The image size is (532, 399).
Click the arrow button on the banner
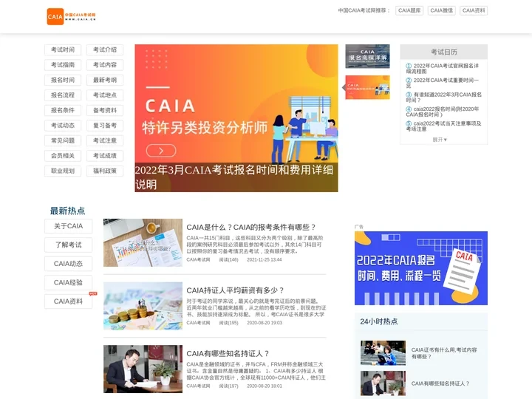(x=161, y=151)
